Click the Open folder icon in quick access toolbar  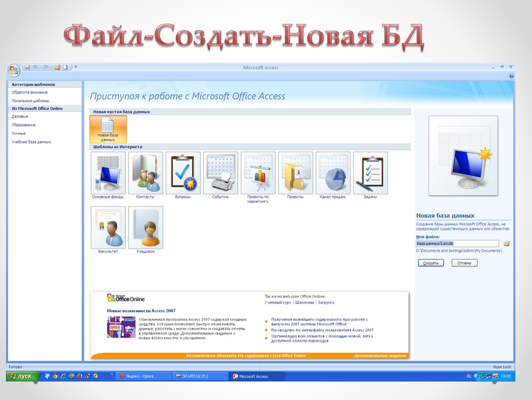coord(58,67)
